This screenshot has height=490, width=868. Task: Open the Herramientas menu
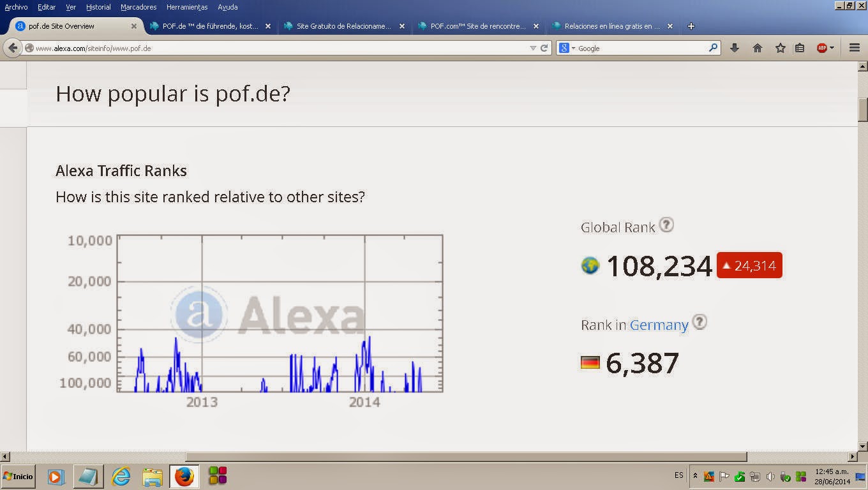click(x=187, y=7)
